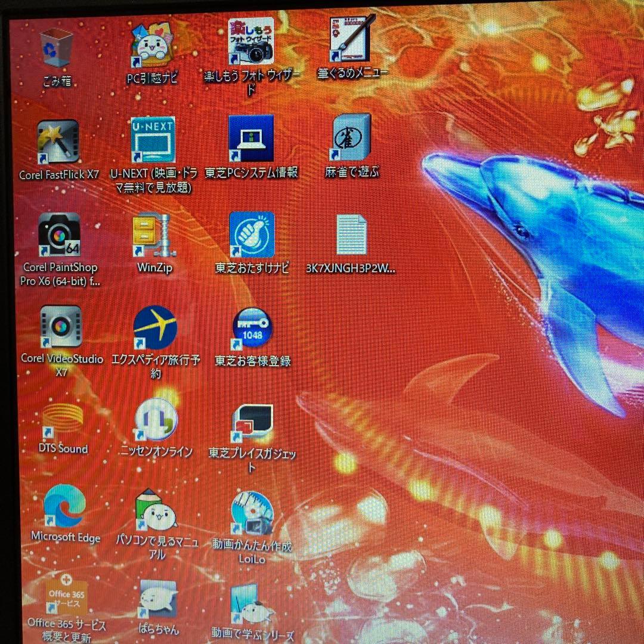Select 東芝おたすけナビ icon
Viewport: 644px width, 644px height.
pos(252,235)
